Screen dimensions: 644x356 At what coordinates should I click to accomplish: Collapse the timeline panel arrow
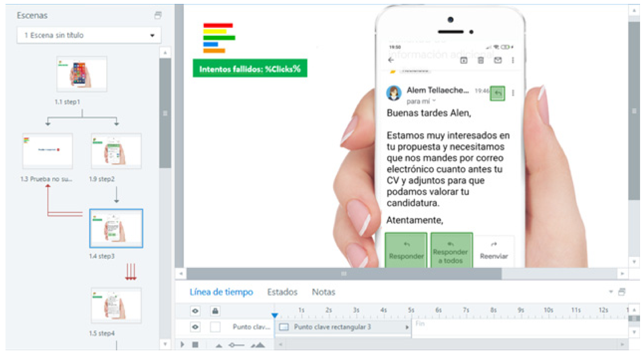coord(611,292)
